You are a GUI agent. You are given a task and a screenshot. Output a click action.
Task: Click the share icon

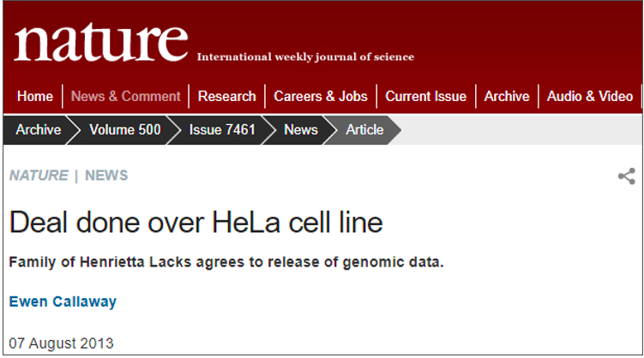click(627, 176)
